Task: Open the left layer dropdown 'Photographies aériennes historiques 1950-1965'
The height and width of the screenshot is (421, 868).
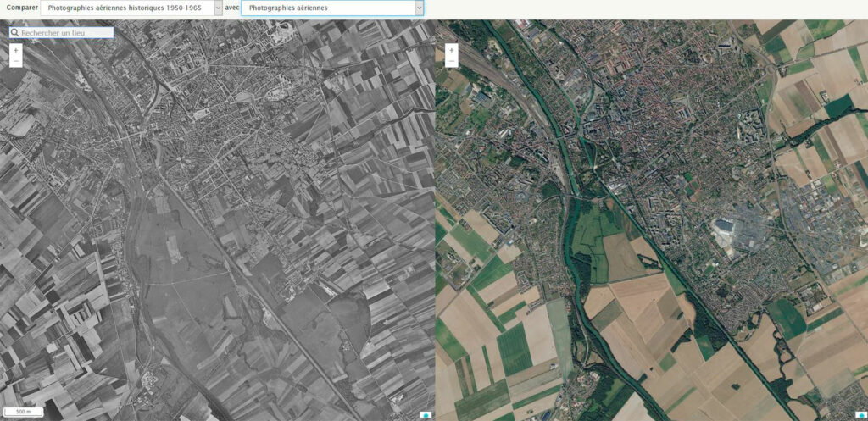Action: tap(131, 8)
